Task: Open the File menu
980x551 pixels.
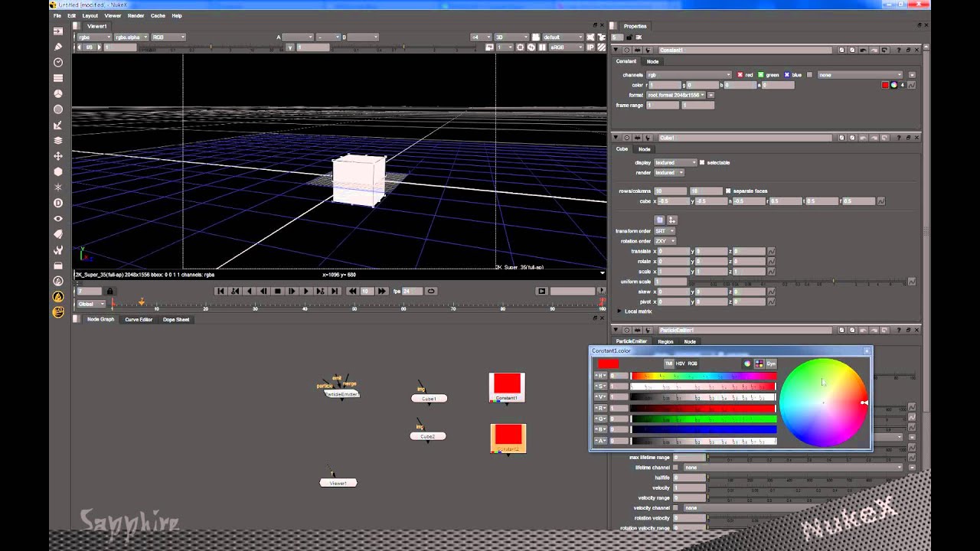Action: pos(57,15)
